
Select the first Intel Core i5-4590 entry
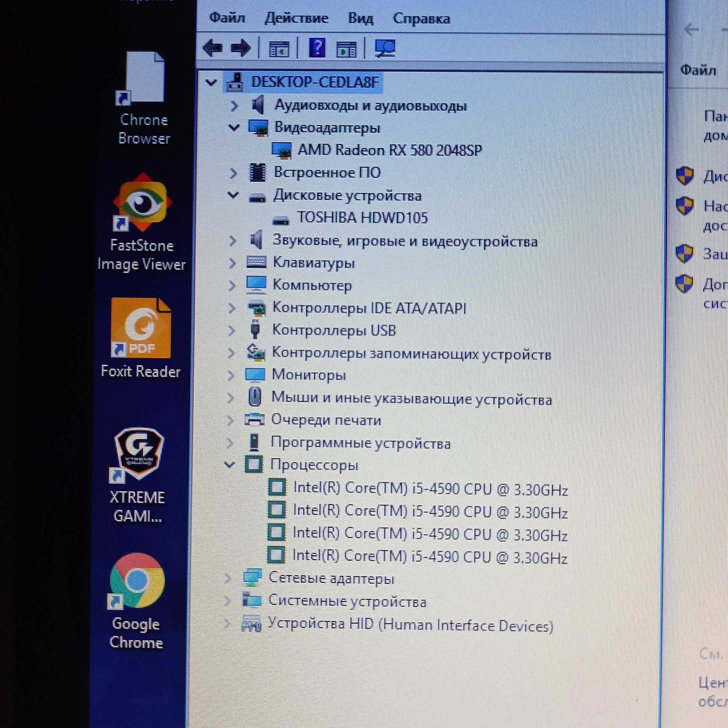(430, 489)
